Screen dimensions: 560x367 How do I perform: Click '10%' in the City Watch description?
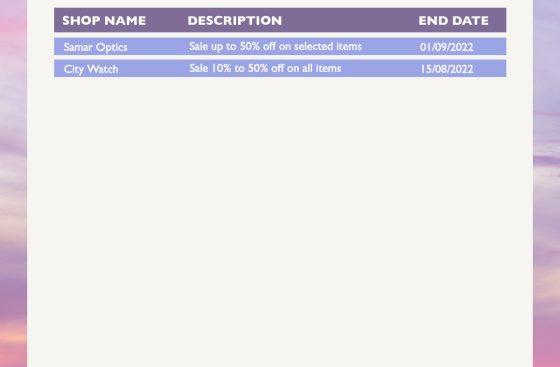coord(221,68)
